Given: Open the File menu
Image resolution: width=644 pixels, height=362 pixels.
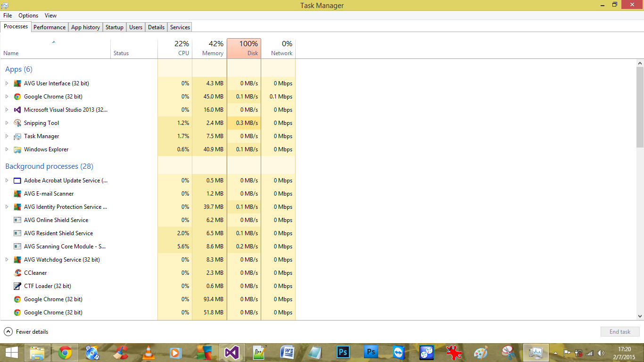Looking at the screenshot, I should pyautogui.click(x=8, y=16).
